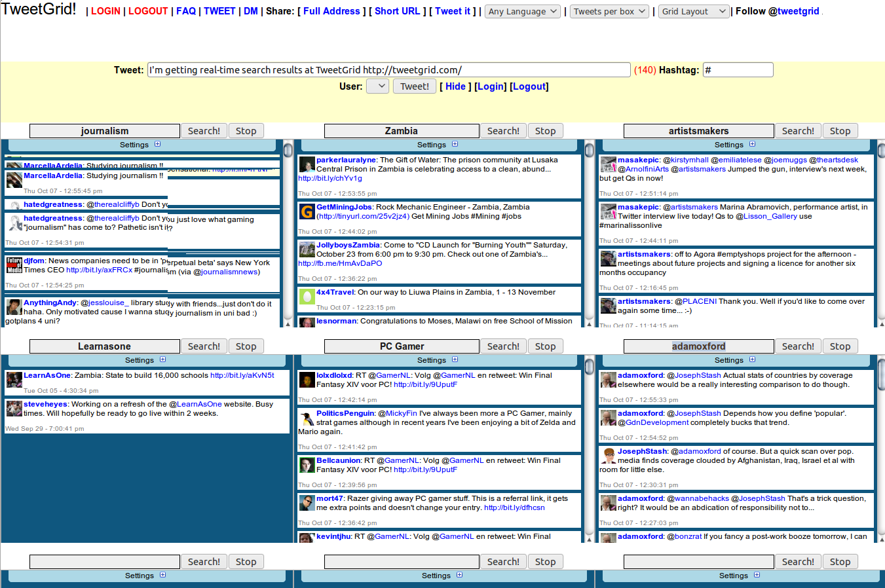Click empty bottom-left search term field
This screenshot has width=885, height=588.
(105, 562)
